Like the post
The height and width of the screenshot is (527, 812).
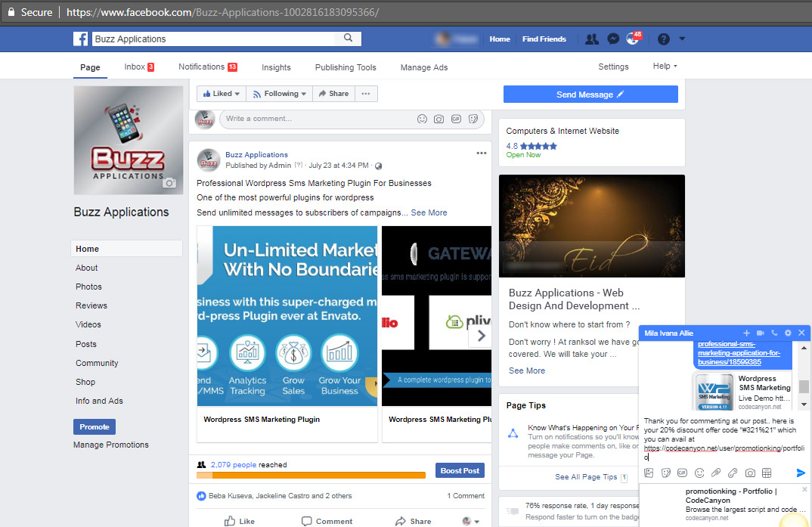coord(239,521)
